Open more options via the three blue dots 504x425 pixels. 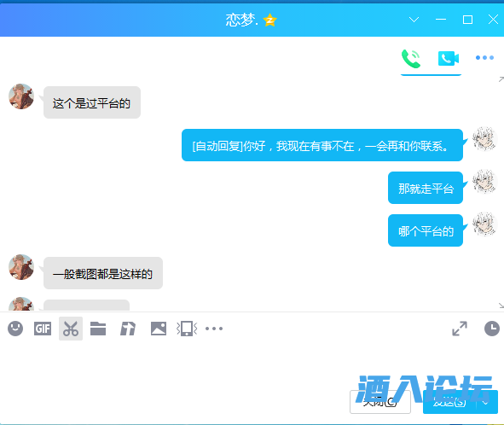pos(484,57)
